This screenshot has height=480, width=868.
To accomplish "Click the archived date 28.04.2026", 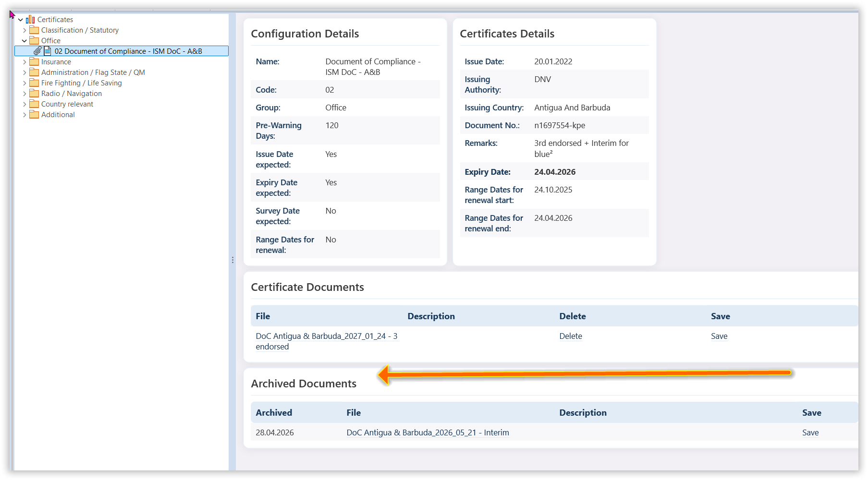I will 275,432.
